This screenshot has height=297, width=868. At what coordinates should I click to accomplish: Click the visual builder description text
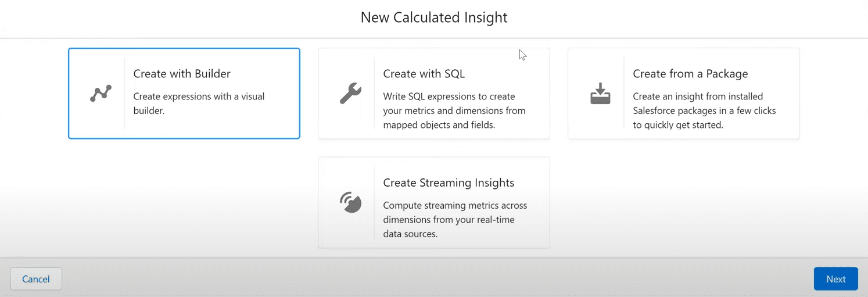pyautogui.click(x=199, y=103)
